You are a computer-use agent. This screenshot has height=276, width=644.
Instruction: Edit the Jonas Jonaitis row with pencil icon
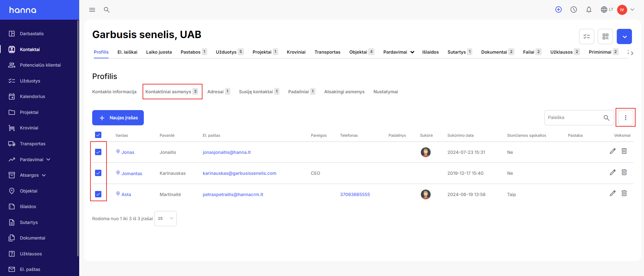tap(613, 151)
